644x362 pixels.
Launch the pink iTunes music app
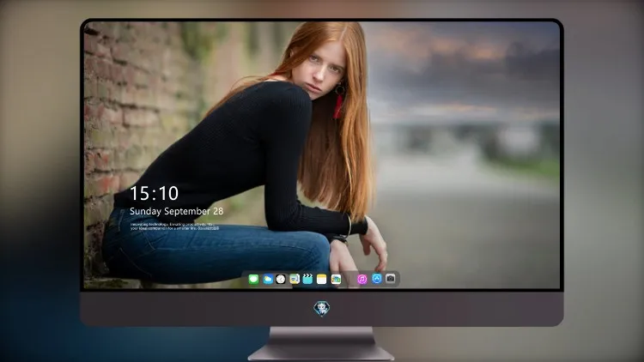click(x=361, y=280)
